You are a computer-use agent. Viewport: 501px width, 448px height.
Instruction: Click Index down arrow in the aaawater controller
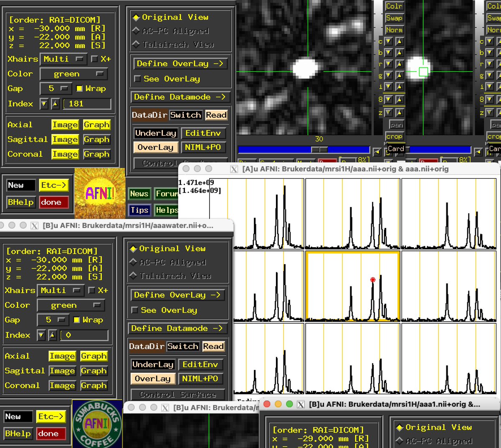pos(41,335)
